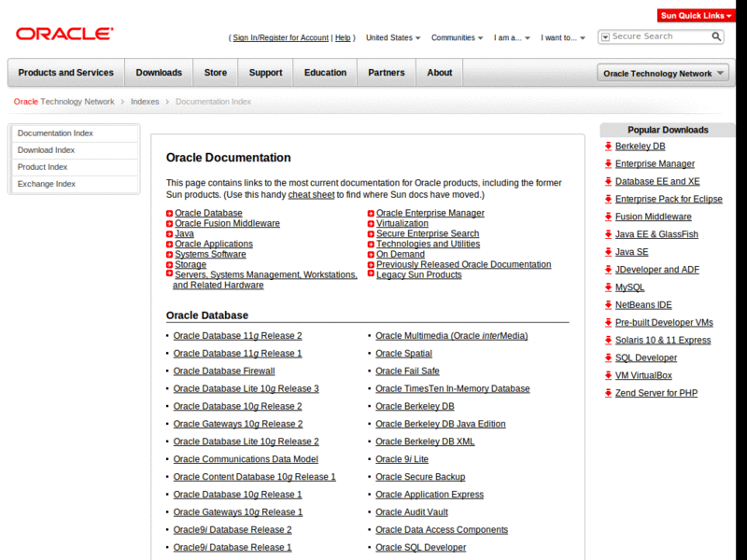Screen dimensions: 747x560
Task: Click the download icon beside Zend Server for PHP
Action: pyautogui.click(x=609, y=393)
